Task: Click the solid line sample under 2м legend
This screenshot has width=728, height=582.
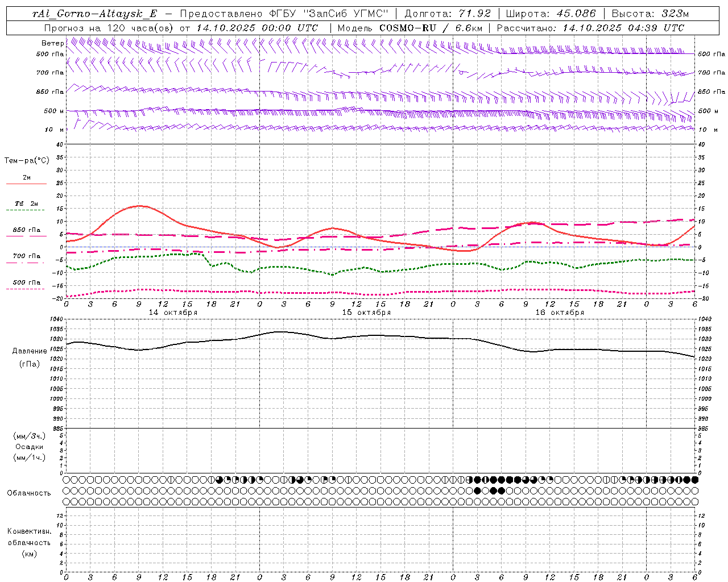Action: [26, 184]
